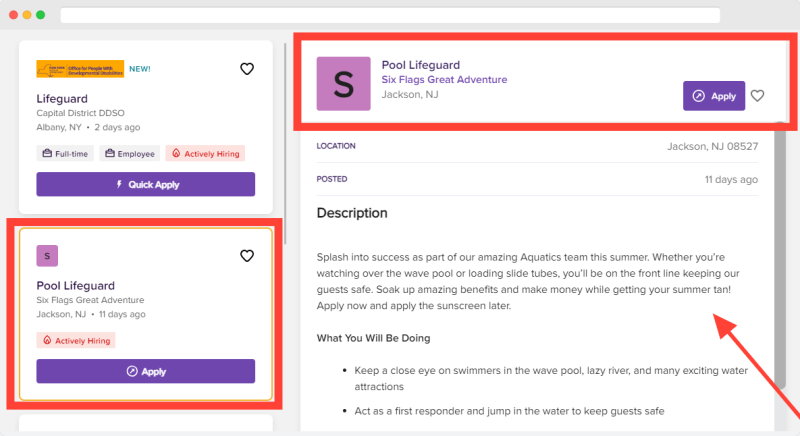Open Six Flags Great Adventure company link

coord(444,80)
